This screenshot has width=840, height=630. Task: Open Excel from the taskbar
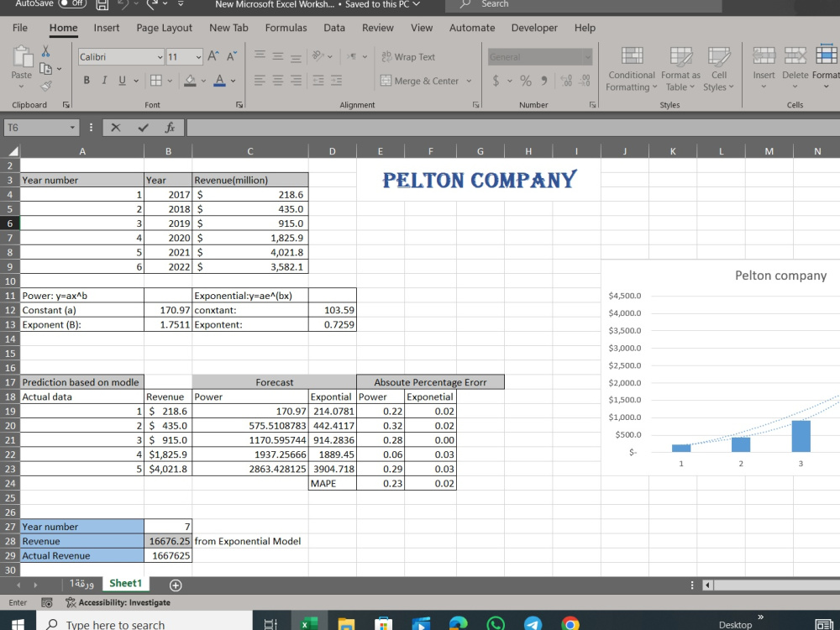(x=309, y=623)
